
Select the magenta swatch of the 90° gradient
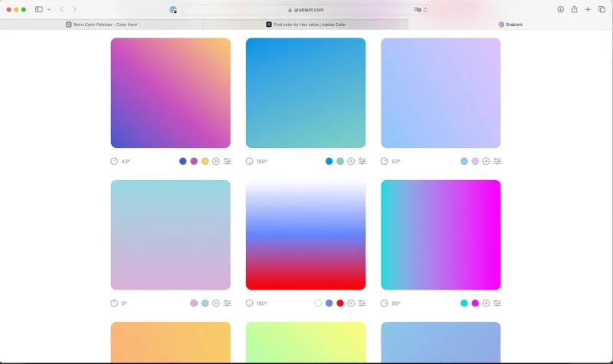pos(475,303)
